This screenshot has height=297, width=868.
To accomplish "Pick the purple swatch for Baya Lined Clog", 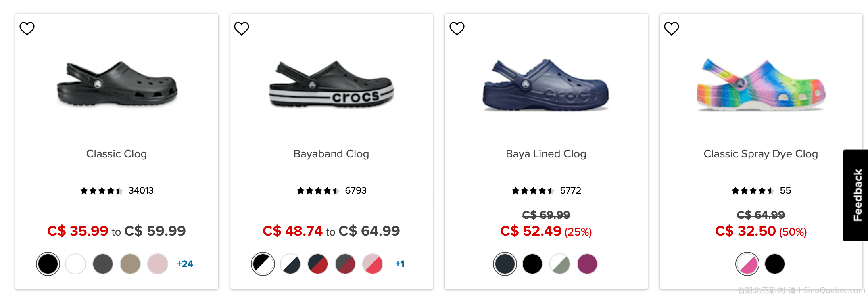I will (x=587, y=264).
